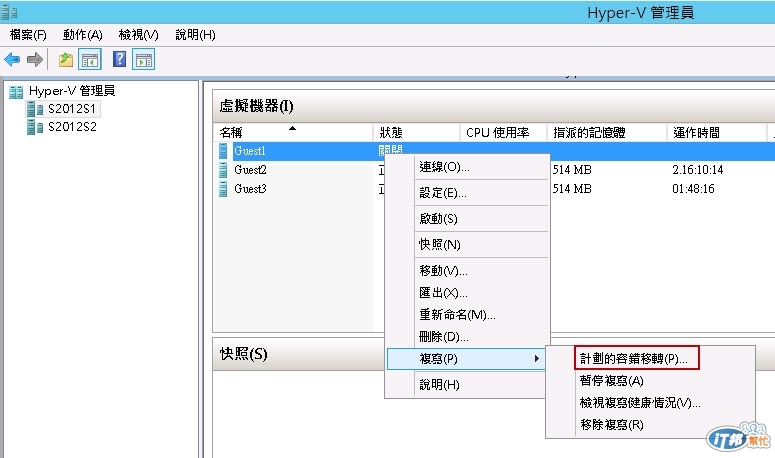
Task: Open the 檢視(V) menu
Action: [x=138, y=35]
